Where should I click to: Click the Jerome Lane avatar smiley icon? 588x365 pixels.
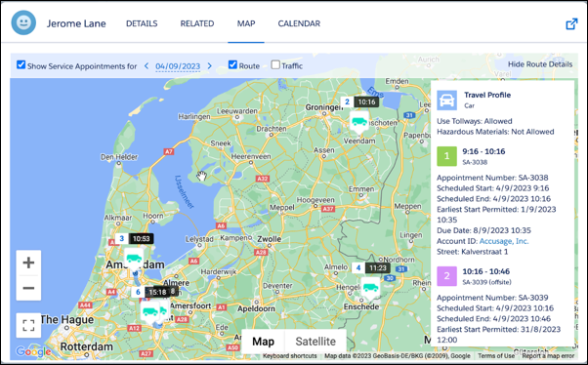(x=23, y=22)
